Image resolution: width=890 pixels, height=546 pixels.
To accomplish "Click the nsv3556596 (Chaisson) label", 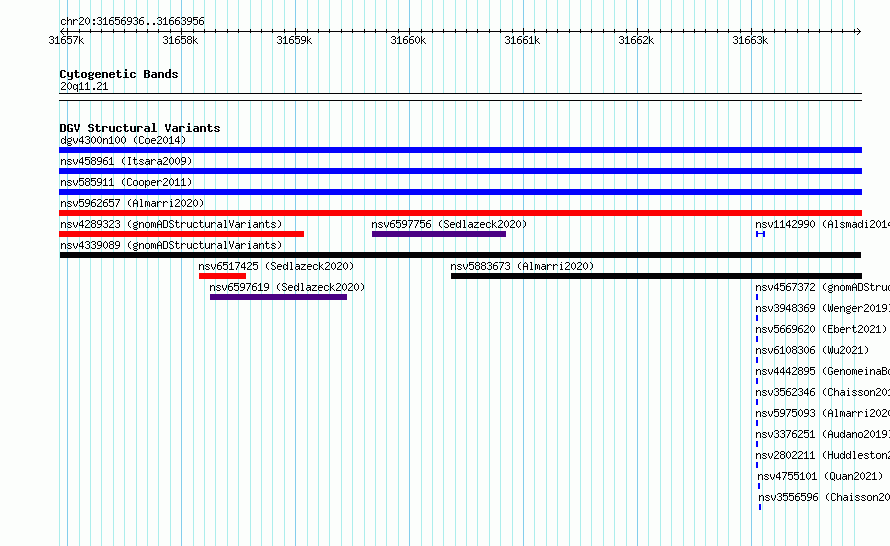I will click(x=824, y=497).
